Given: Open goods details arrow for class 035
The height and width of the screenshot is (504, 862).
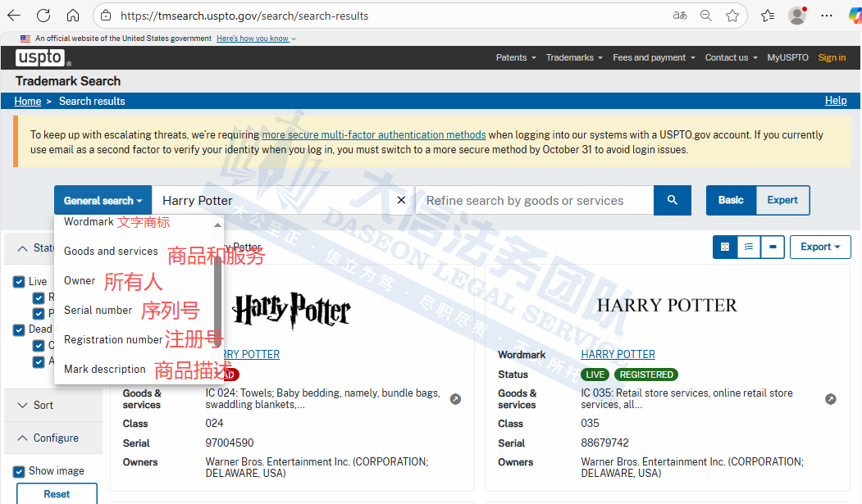Looking at the screenshot, I should [831, 399].
